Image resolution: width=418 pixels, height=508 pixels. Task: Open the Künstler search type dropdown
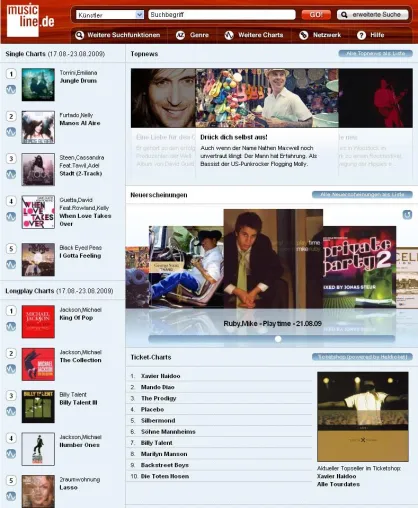click(x=110, y=15)
